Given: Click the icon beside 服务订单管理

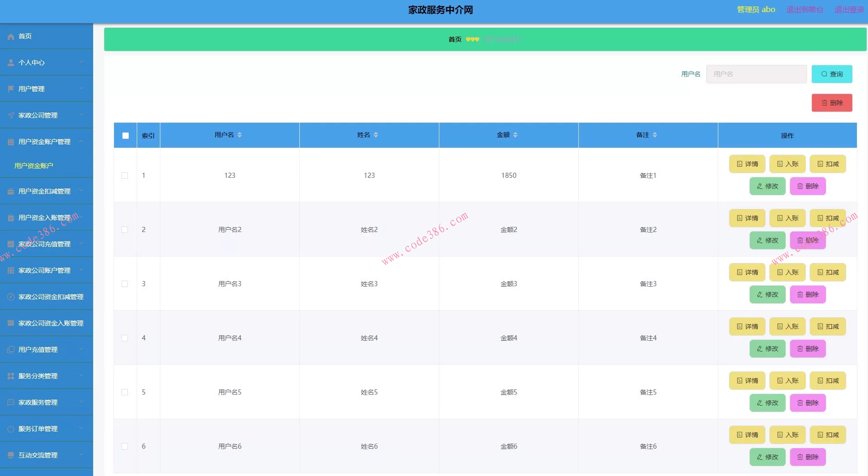Looking at the screenshot, I should pos(11,429).
